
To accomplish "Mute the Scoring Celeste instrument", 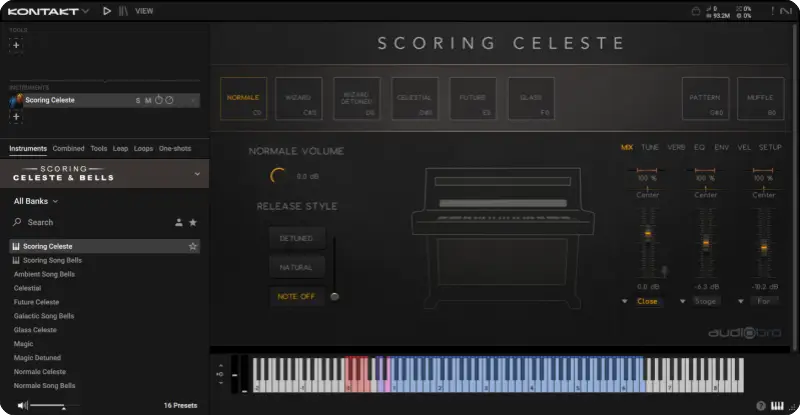I will point(148,101).
